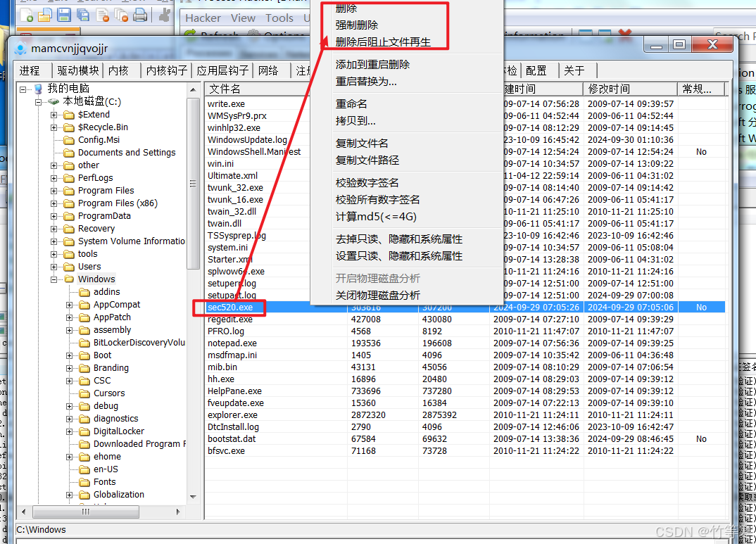
Task: Open the 应用层钩子 tab
Action: pyautogui.click(x=222, y=71)
